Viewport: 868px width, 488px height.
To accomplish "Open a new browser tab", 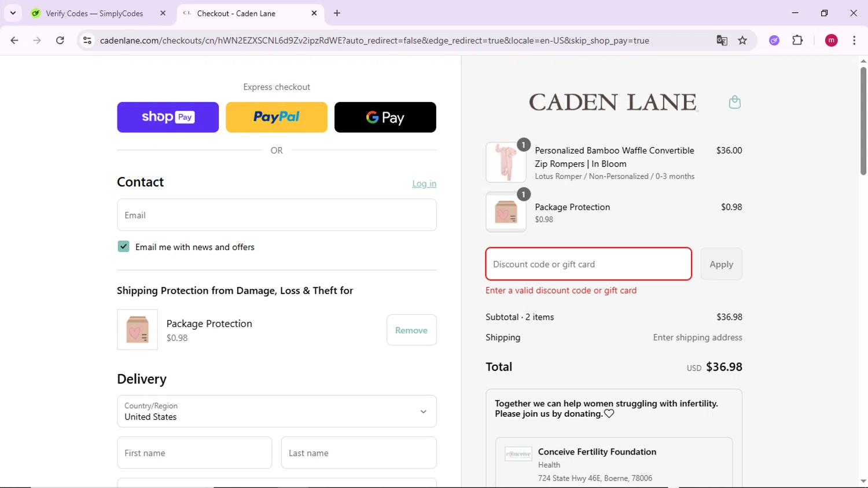I will click(x=337, y=13).
